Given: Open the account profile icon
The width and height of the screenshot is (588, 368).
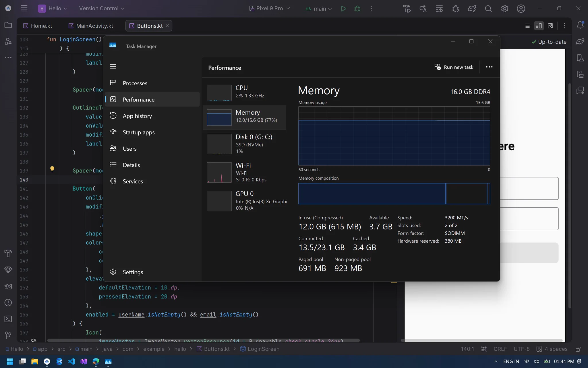Looking at the screenshot, I should click(x=521, y=9).
